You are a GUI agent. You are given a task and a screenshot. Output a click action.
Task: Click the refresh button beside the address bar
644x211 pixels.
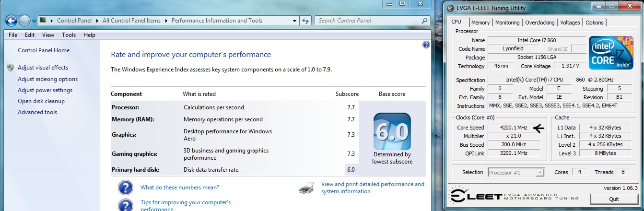click(x=305, y=21)
